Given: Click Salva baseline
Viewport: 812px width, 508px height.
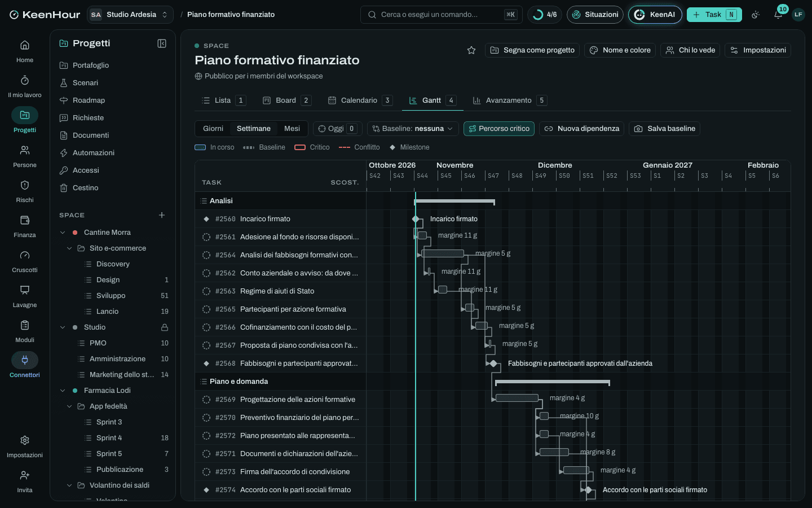Looking at the screenshot, I should (665, 129).
